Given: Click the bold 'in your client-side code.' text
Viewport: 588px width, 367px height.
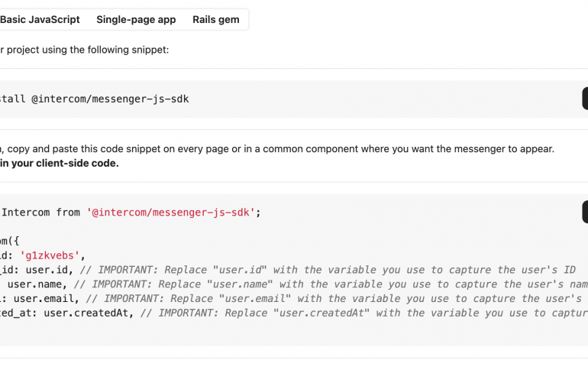Looking at the screenshot, I should click(x=60, y=164).
